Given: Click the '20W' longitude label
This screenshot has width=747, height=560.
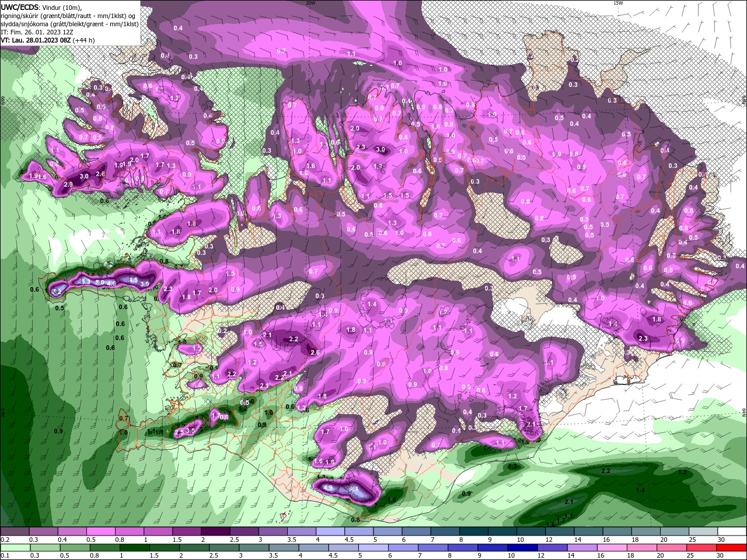Looking at the screenshot, I should click(x=310, y=2).
